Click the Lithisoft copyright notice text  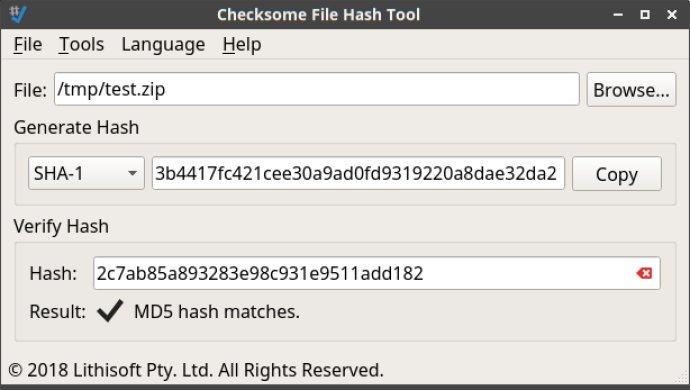pyautogui.click(x=196, y=370)
